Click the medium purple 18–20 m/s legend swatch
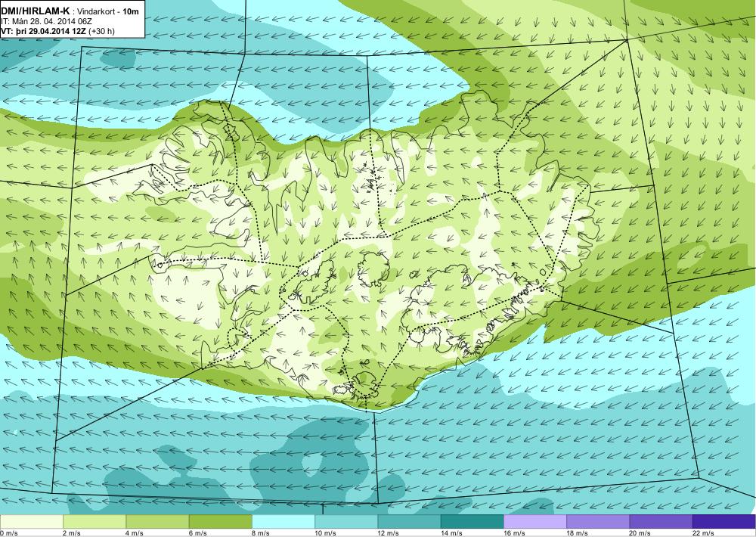Screen dimensions: 756x537 (598, 521)
